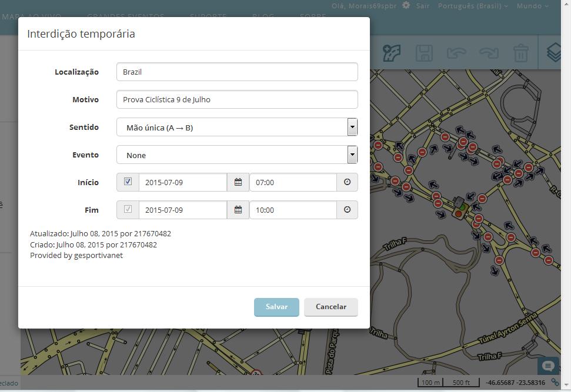Open the chat bubble icon on the map
Viewport: 571px width, 392px height.
tap(547, 365)
